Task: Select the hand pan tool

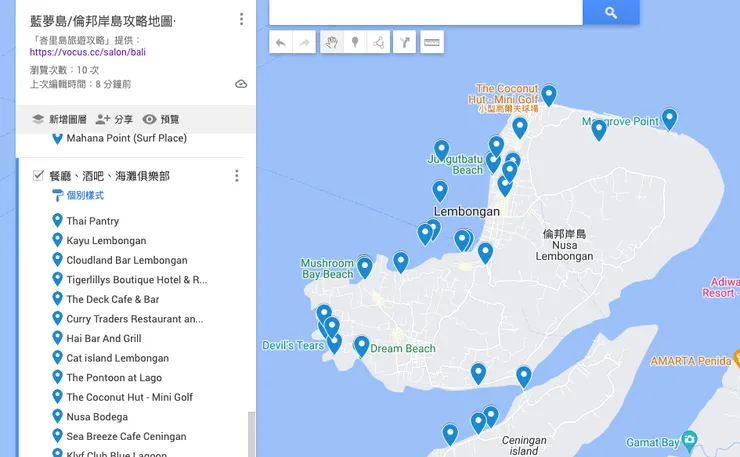Action: coord(332,42)
